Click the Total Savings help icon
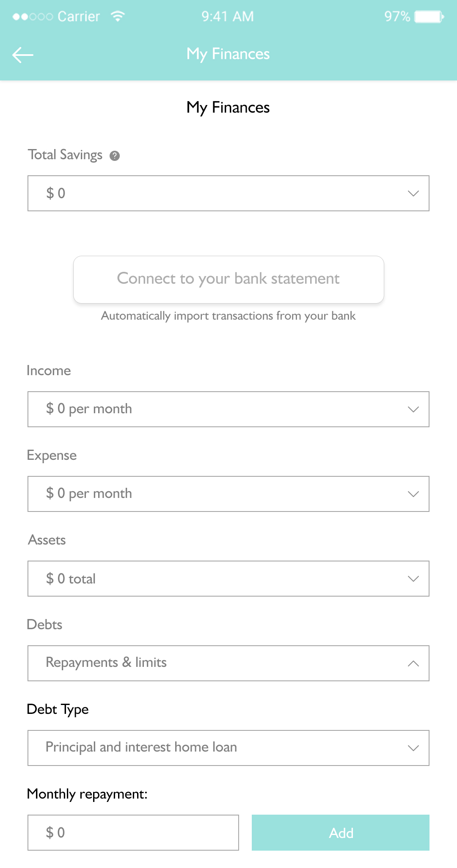457x868 pixels. [115, 156]
